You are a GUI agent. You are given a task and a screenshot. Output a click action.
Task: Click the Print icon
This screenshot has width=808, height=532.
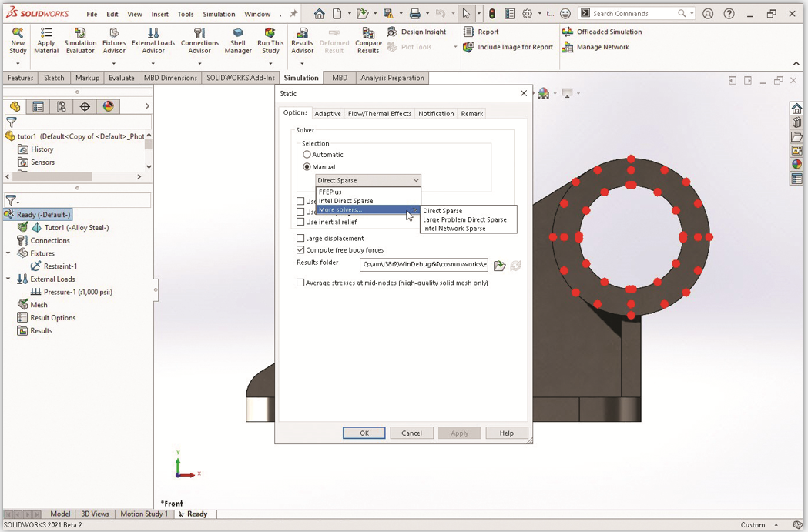pos(415,14)
